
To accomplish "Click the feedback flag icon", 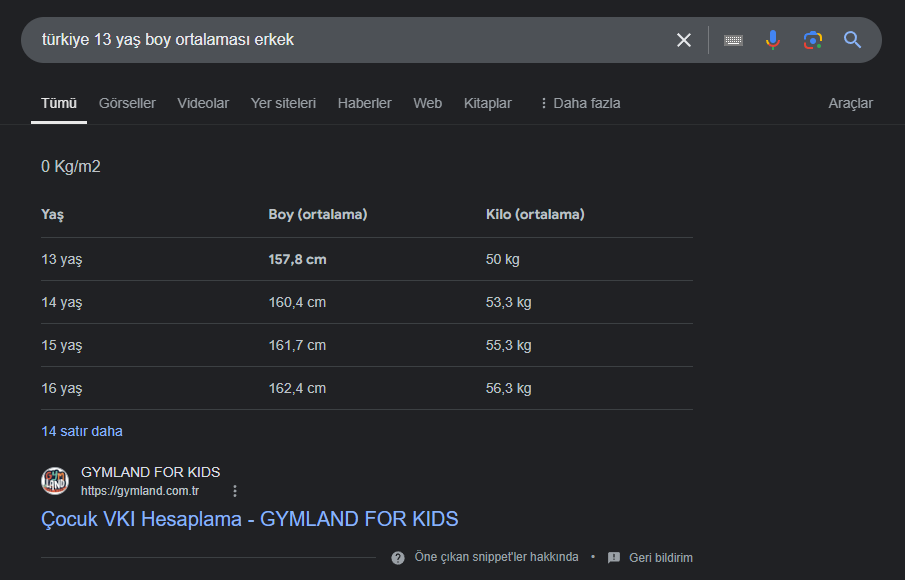I will click(614, 557).
